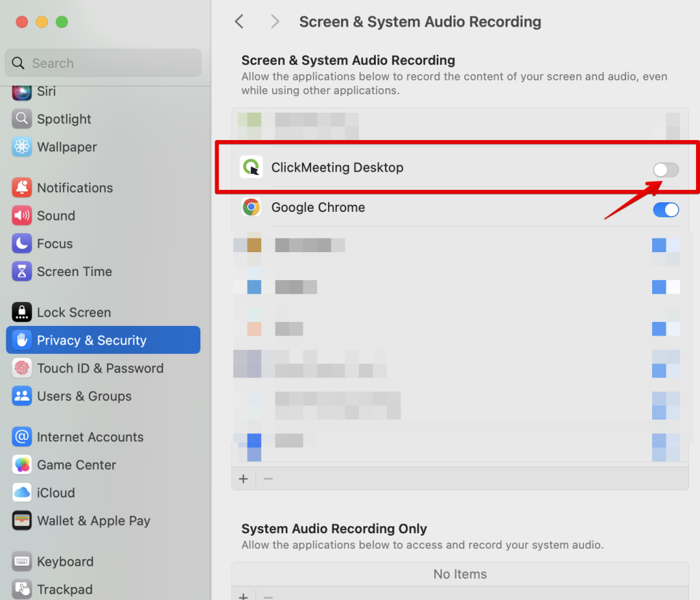Open Touch ID & Password settings
This screenshot has width=700, height=600.
coord(100,368)
